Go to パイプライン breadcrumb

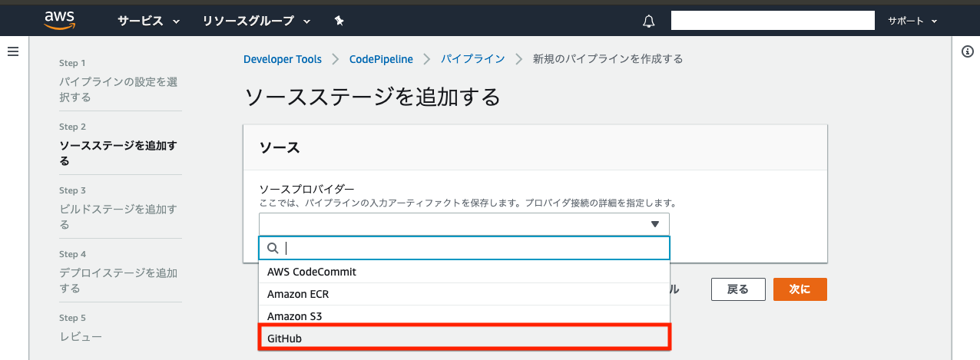click(472, 59)
